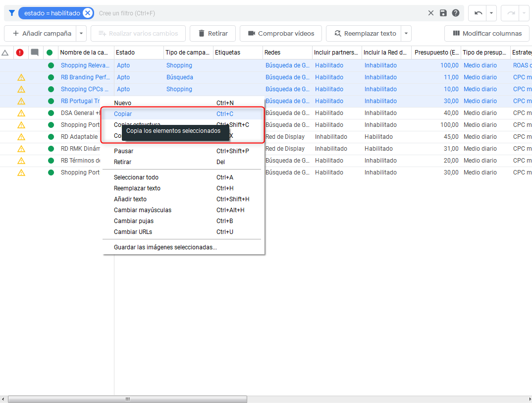
Task: Click budget cell '45,00'
Action: pos(451,137)
